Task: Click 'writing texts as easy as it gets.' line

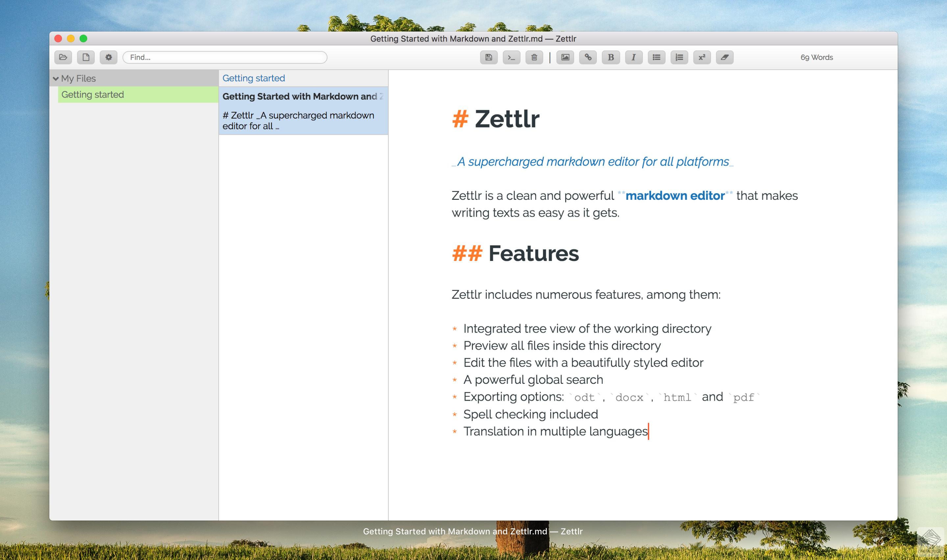Action: click(536, 213)
